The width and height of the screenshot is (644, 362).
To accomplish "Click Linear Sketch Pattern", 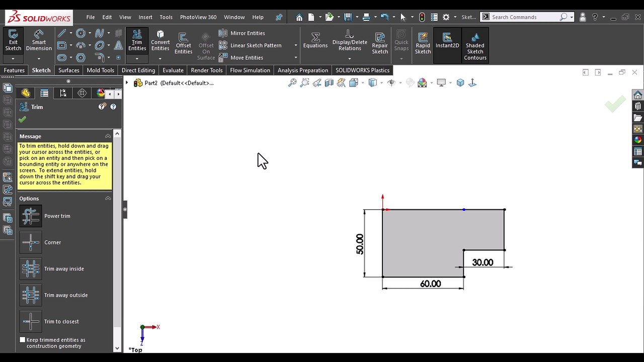I will tap(250, 45).
